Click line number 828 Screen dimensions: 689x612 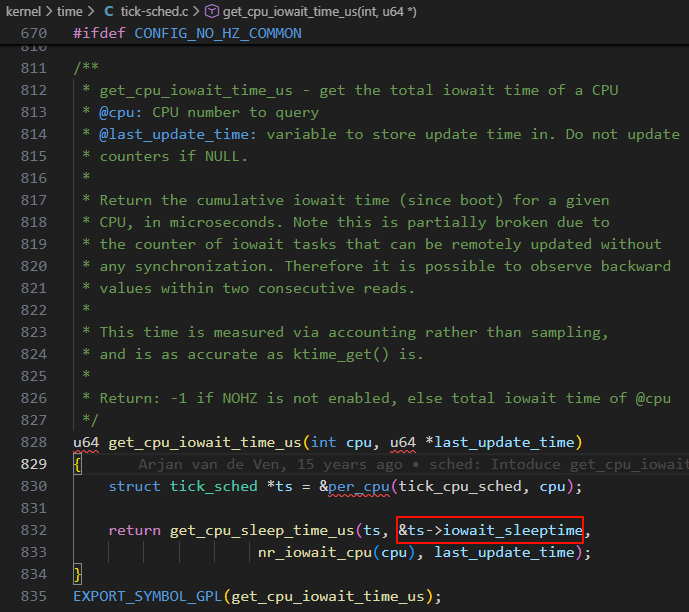pos(34,442)
